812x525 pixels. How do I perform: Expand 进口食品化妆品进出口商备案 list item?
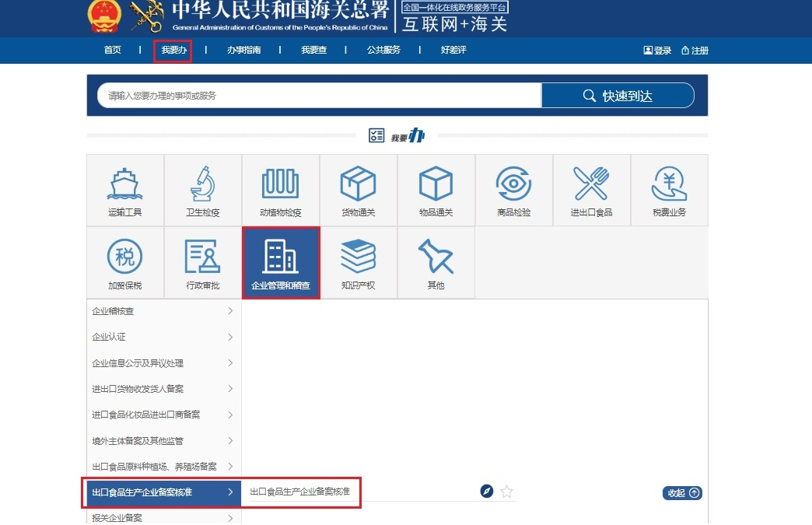(163, 415)
